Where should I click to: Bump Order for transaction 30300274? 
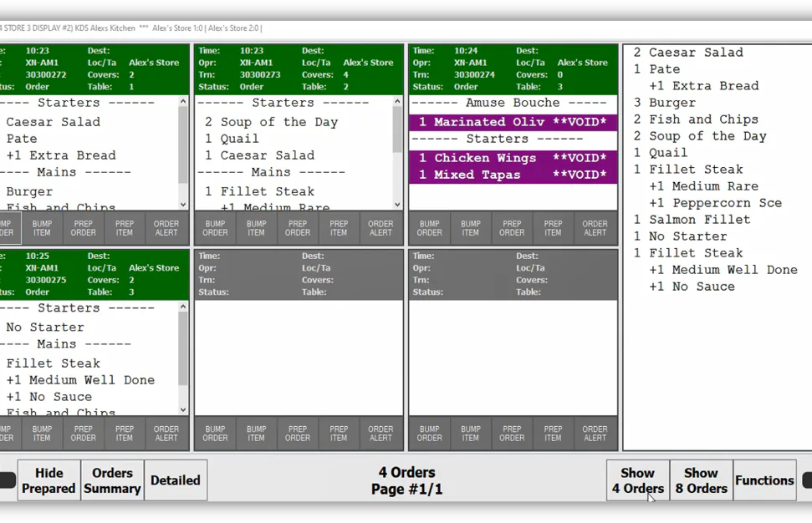pos(429,228)
